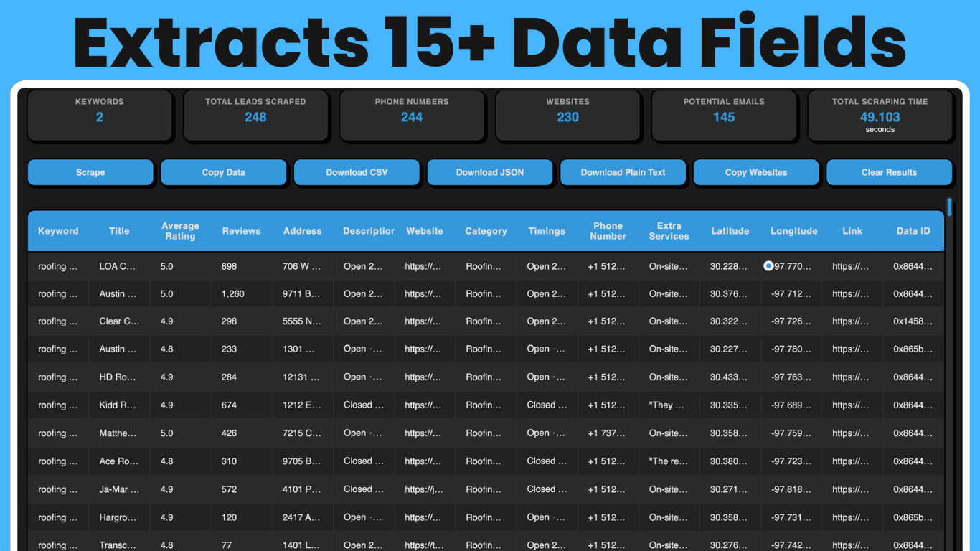Click the Download Plain Text button
980x551 pixels.
623,172
